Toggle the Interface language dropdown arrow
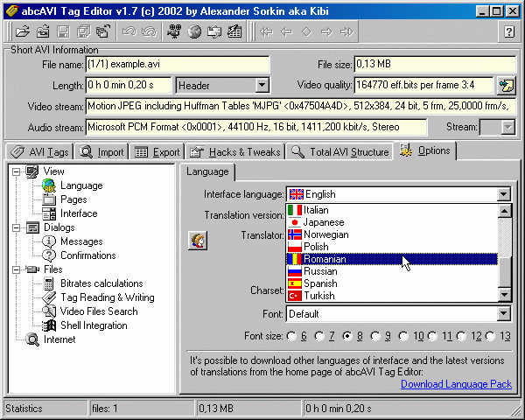The height and width of the screenshot is (420, 525). (x=504, y=194)
